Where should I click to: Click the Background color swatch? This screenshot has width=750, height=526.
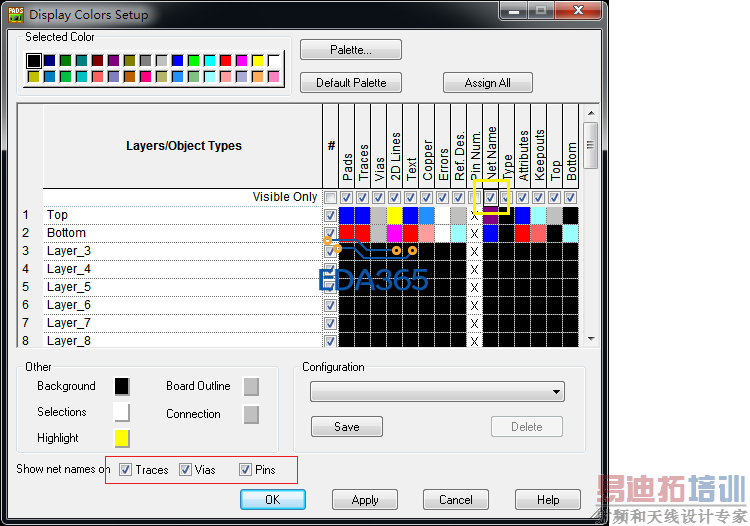(x=122, y=386)
